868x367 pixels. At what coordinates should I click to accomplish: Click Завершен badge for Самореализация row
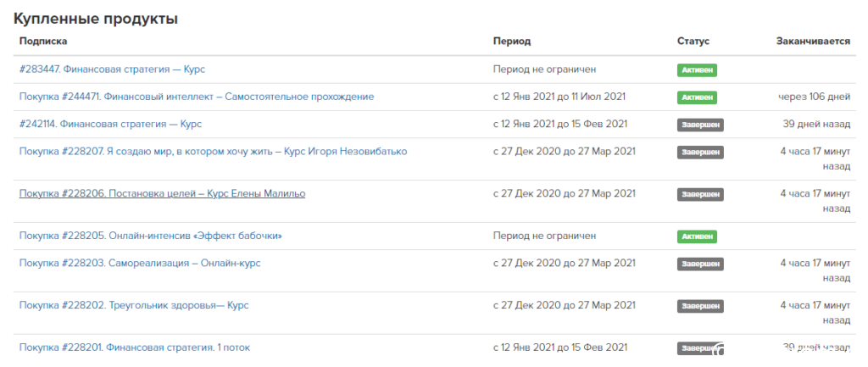pyautogui.click(x=700, y=264)
